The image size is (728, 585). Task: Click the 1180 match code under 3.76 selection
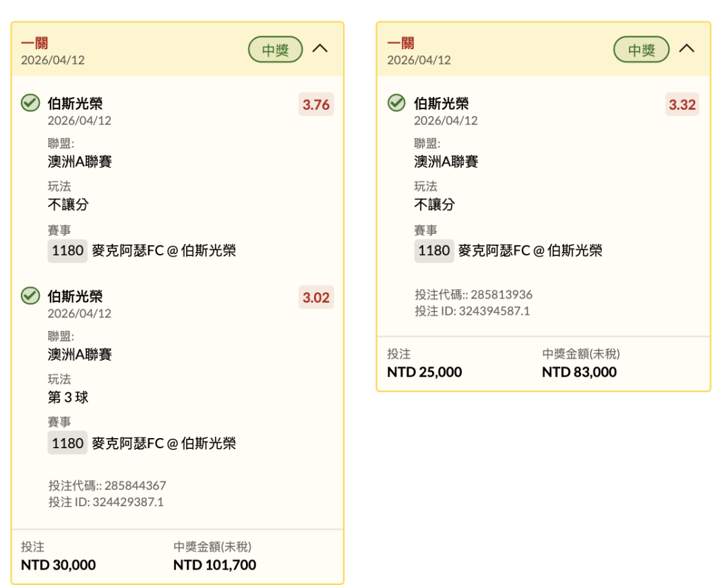pos(67,251)
